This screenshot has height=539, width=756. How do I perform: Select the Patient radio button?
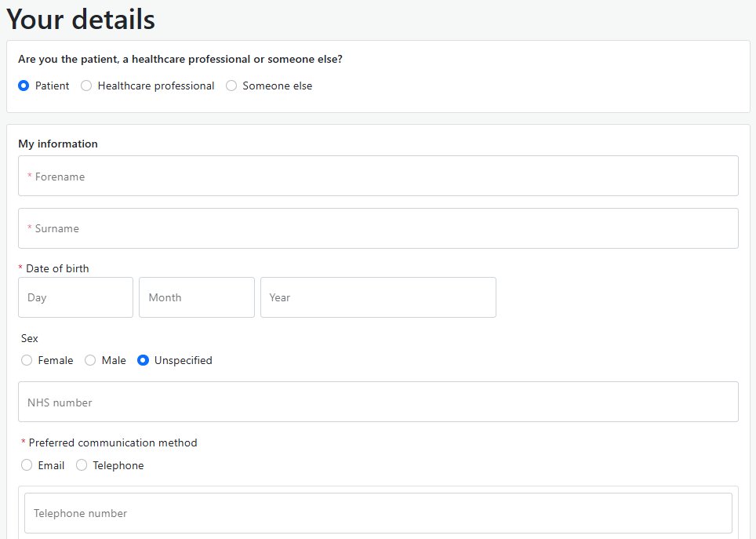click(24, 86)
